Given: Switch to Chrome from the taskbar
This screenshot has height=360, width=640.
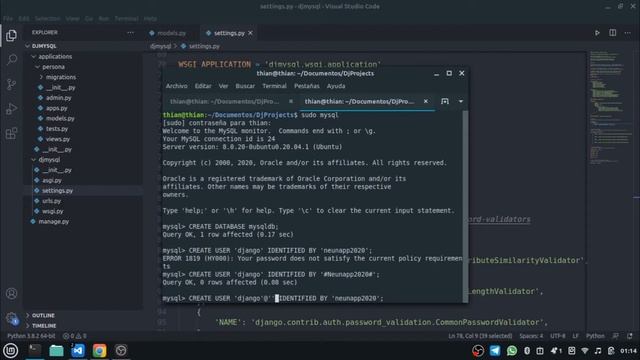Looking at the screenshot, I should coord(99,351).
